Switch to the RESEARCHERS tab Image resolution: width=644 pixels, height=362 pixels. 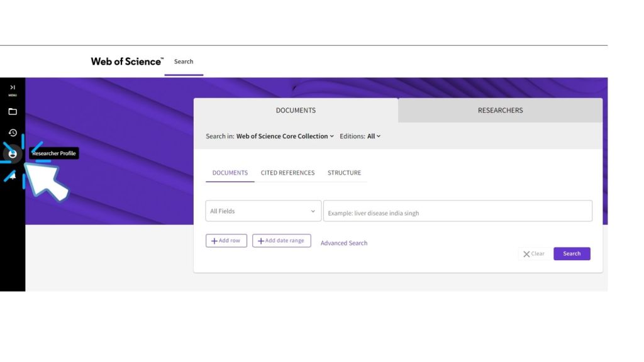[x=500, y=111]
